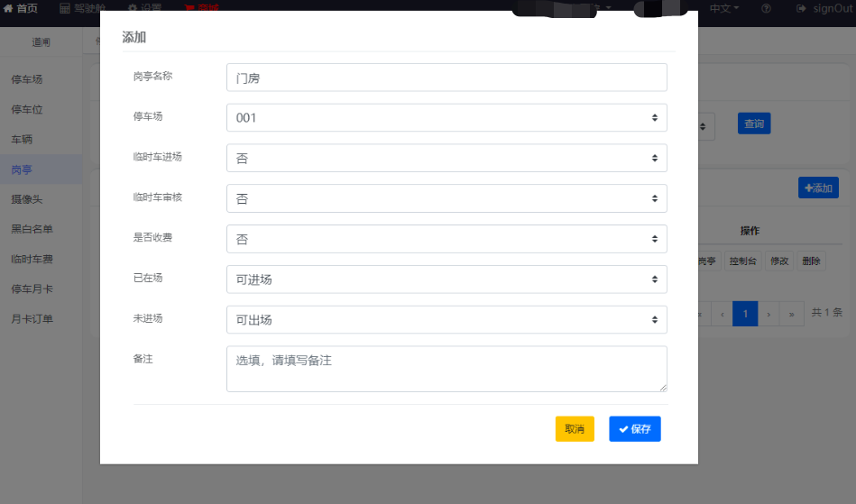Click the next page › arrow
This screenshot has height=504, width=856.
769,314
